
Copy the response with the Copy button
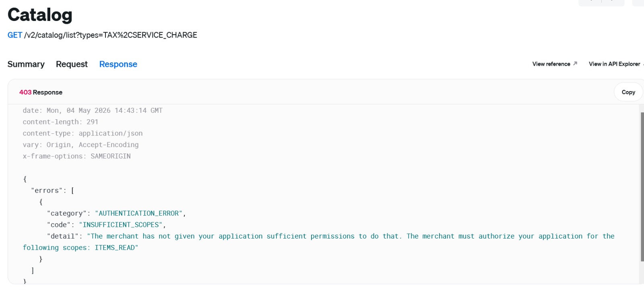(x=628, y=92)
